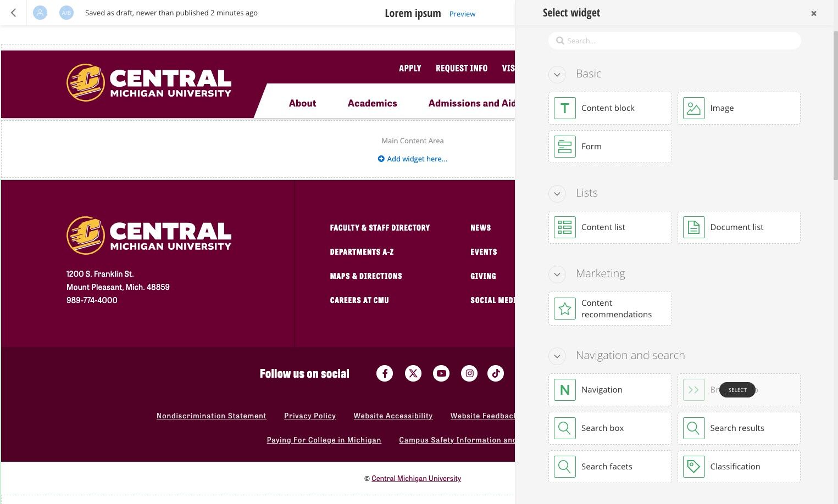Open the Central Michigan University copyright link
The image size is (838, 504).
pos(416,478)
